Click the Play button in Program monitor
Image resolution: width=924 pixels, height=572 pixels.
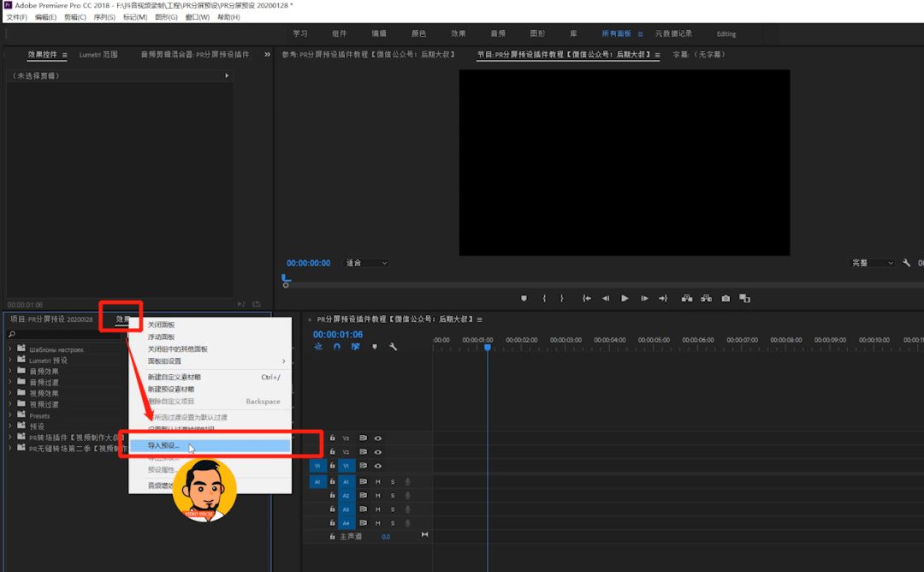pos(625,298)
